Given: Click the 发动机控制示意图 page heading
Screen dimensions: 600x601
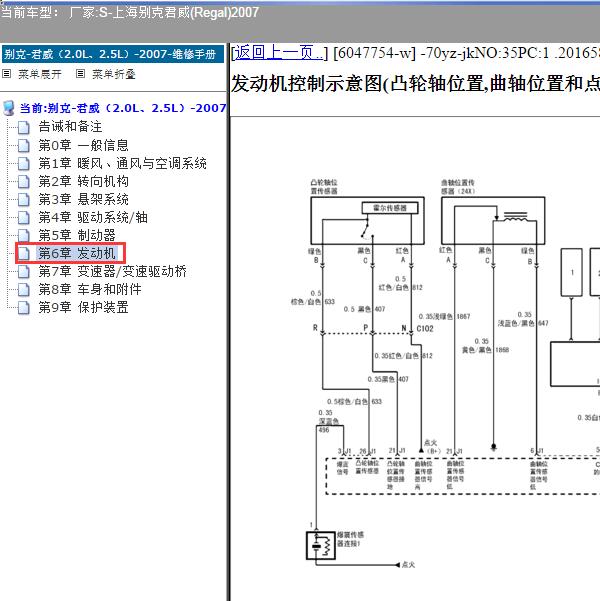Looking at the screenshot, I should coord(415,84).
